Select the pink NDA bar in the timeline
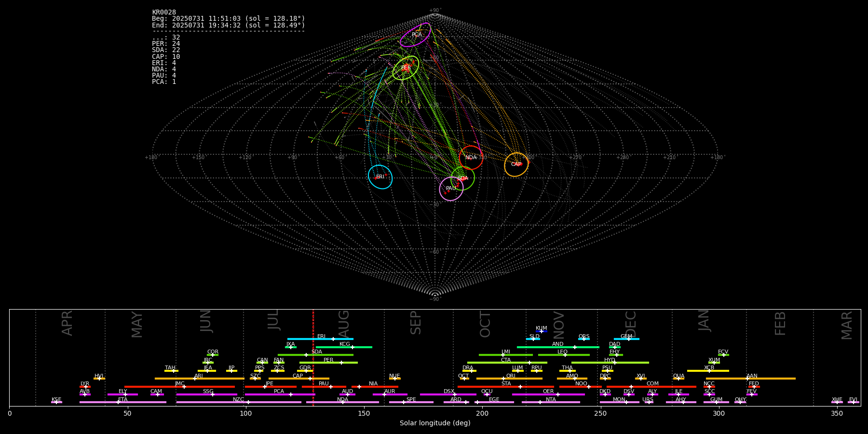This screenshot has height=434, width=868. click(x=342, y=402)
